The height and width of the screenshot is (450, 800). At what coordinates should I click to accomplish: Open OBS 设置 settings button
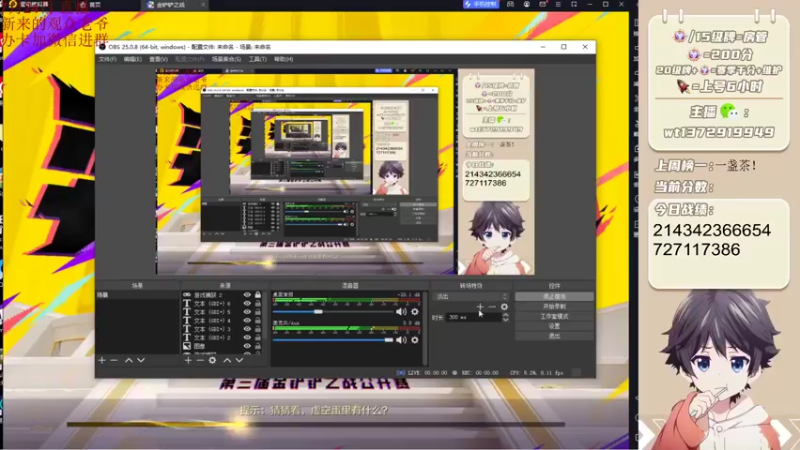554,326
